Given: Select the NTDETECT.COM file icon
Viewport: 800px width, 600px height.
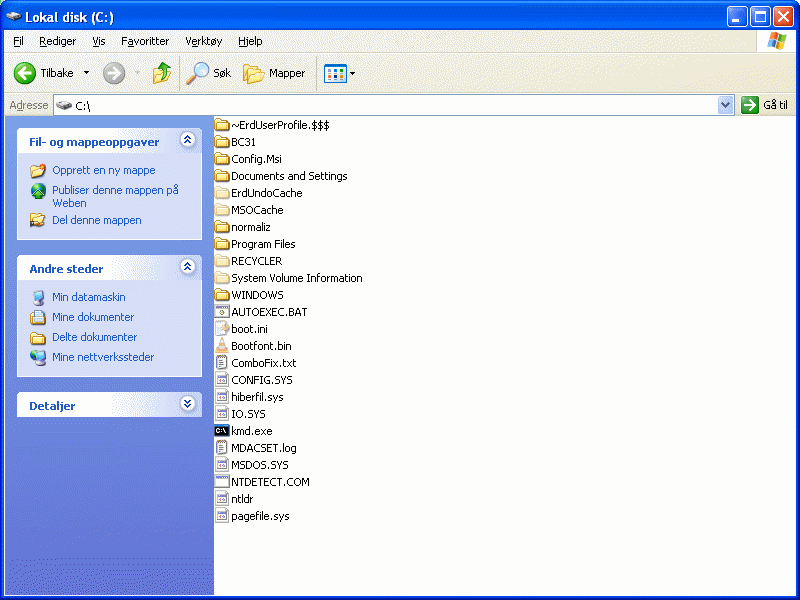Looking at the screenshot, I should (x=222, y=482).
